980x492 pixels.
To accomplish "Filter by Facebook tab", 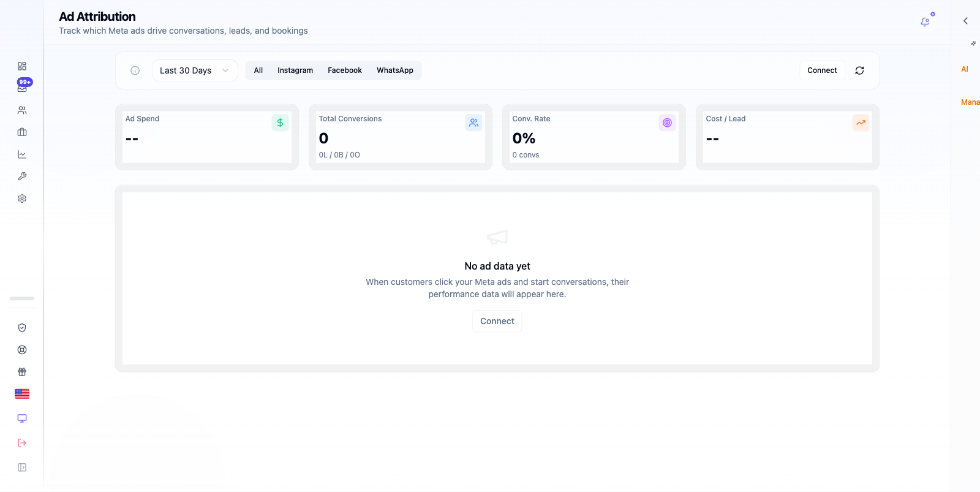I will 345,70.
